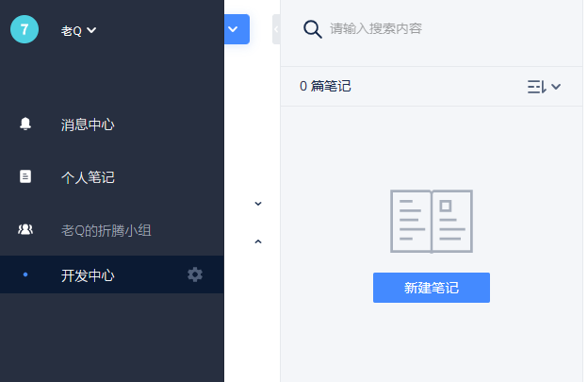Open 消息中心 menu item

pos(88,125)
